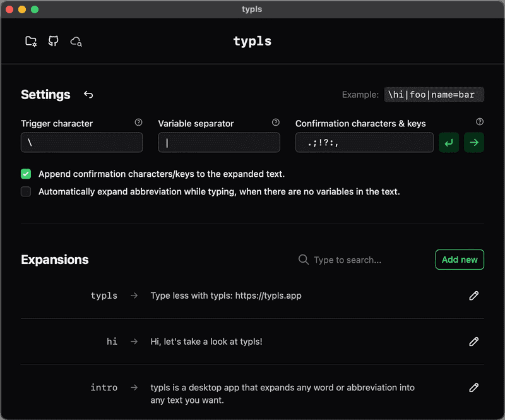This screenshot has height=420, width=505.
Task: Open the folder settings icon
Action: [x=31, y=41]
